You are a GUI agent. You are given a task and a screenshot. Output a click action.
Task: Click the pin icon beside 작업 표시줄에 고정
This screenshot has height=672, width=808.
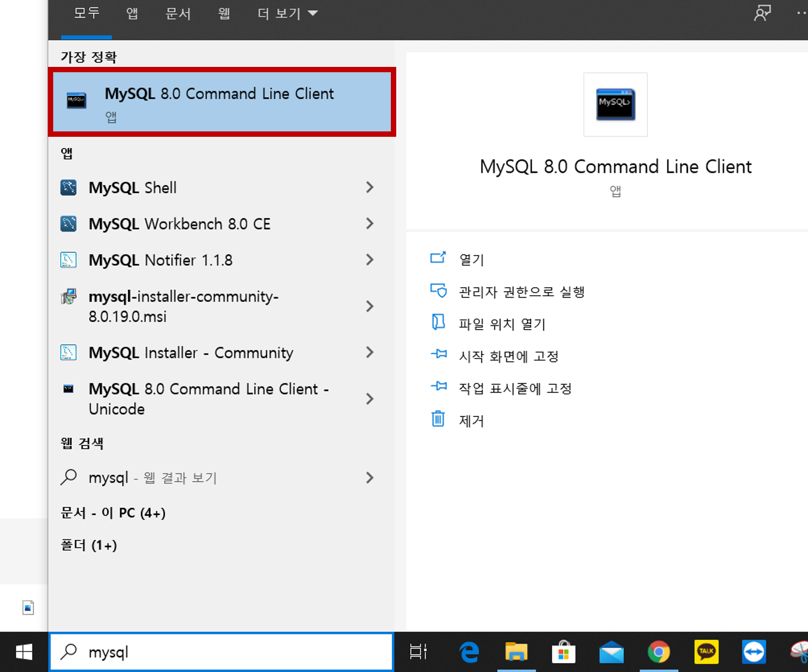click(x=439, y=386)
